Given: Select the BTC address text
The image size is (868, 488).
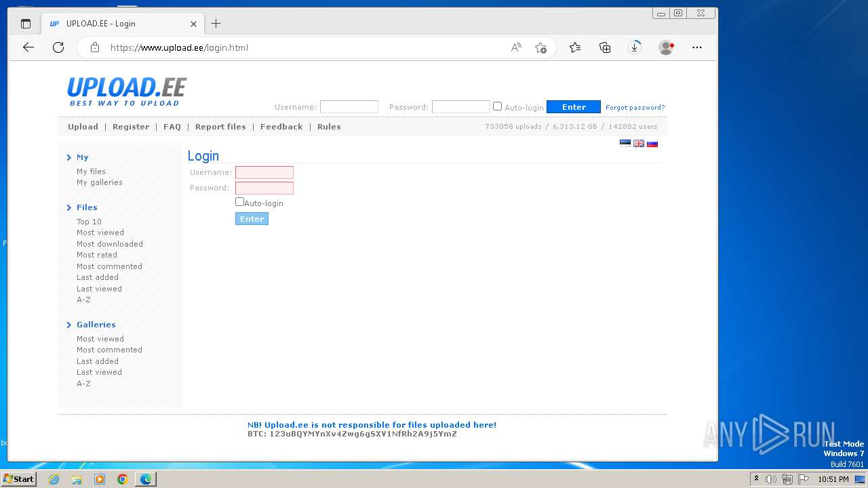Looking at the screenshot, I should tap(363, 434).
